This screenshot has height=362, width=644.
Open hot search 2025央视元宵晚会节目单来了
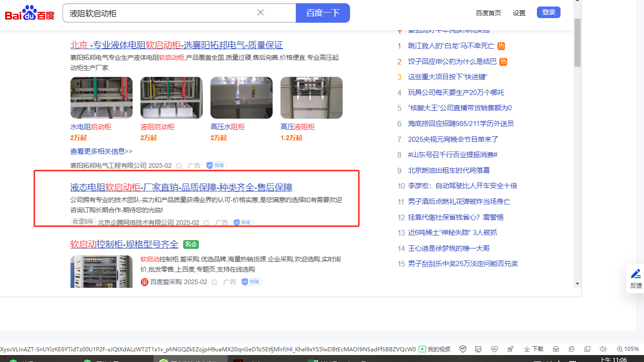click(x=453, y=139)
